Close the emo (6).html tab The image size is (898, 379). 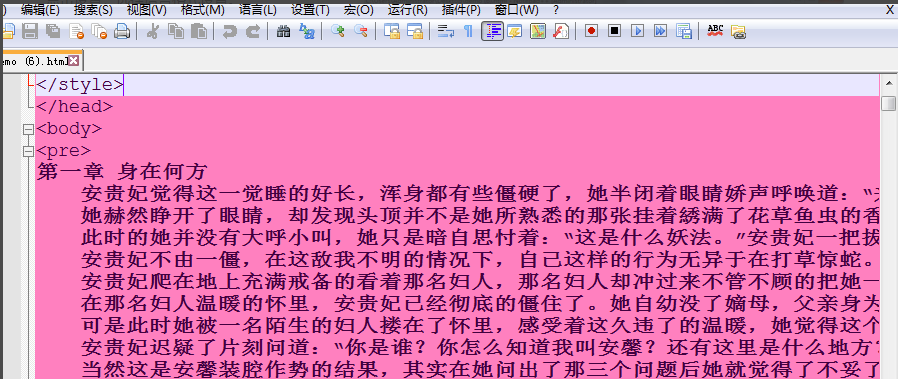pyautogui.click(x=73, y=60)
